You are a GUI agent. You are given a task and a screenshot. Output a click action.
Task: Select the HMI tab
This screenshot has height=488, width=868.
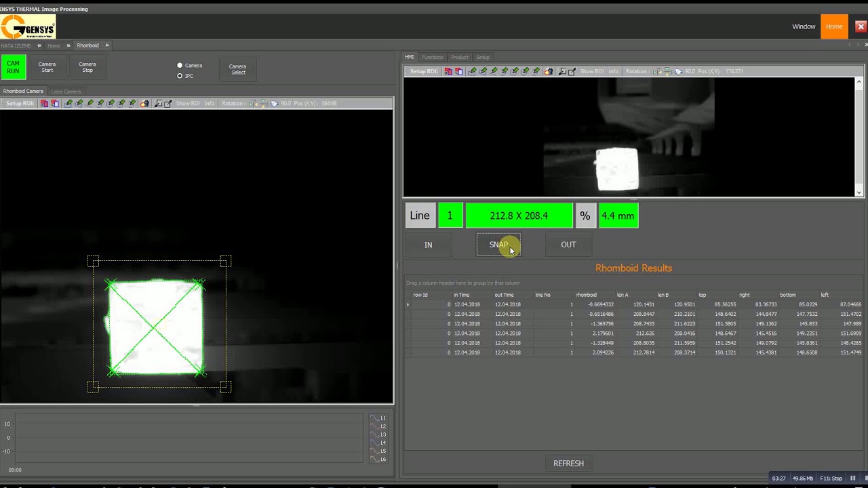[409, 57]
